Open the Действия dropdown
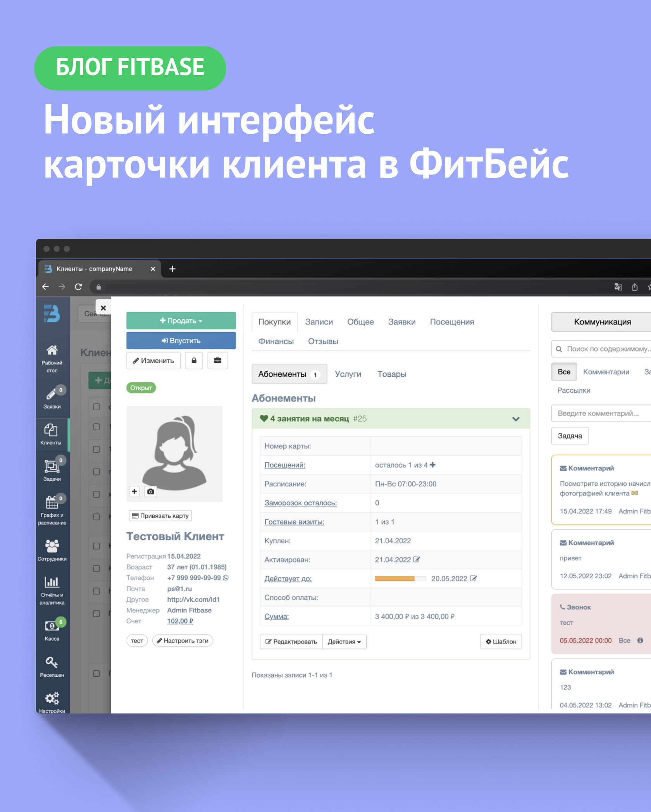 (x=344, y=641)
